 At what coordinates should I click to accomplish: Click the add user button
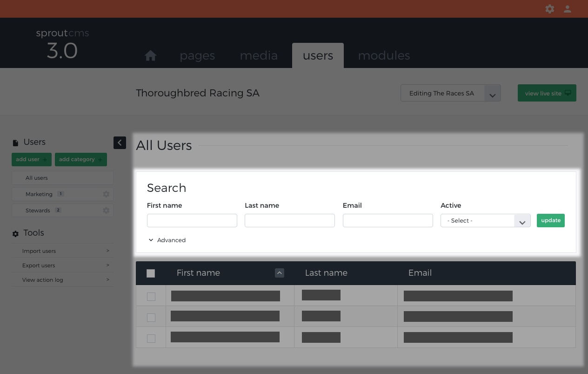tap(32, 159)
